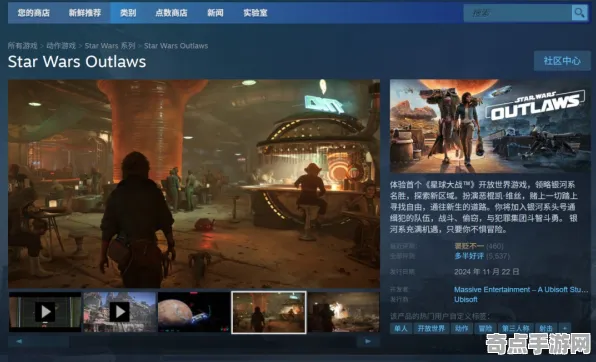
Task: Select the explosion screenshot thumbnail
Action: [x=344, y=312]
